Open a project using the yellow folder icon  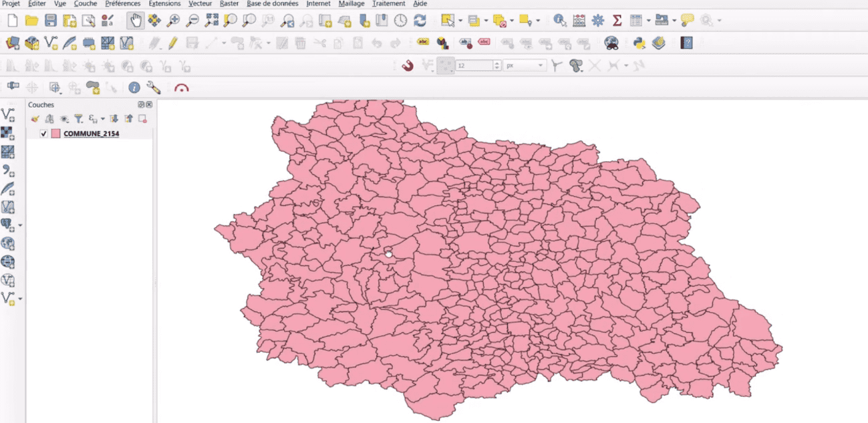click(x=31, y=21)
